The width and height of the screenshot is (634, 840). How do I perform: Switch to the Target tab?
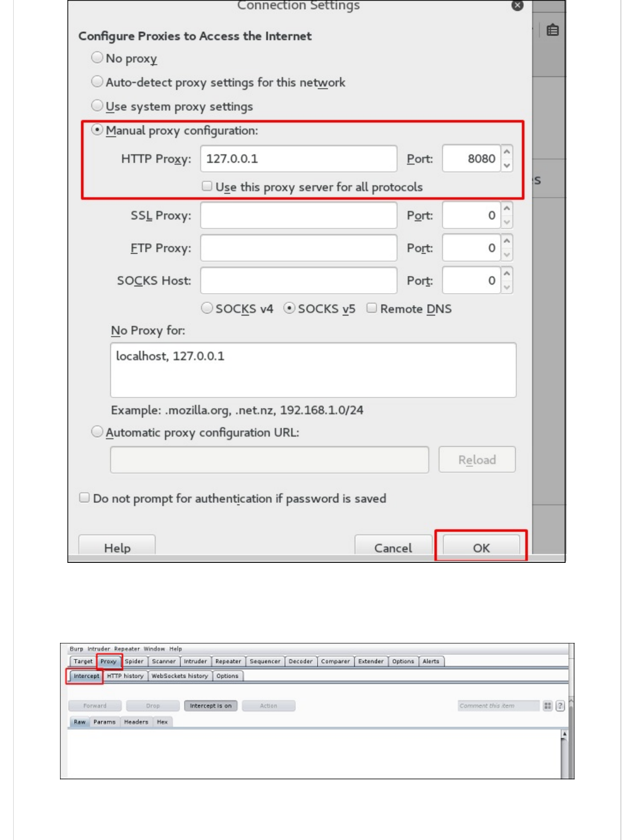click(83, 661)
